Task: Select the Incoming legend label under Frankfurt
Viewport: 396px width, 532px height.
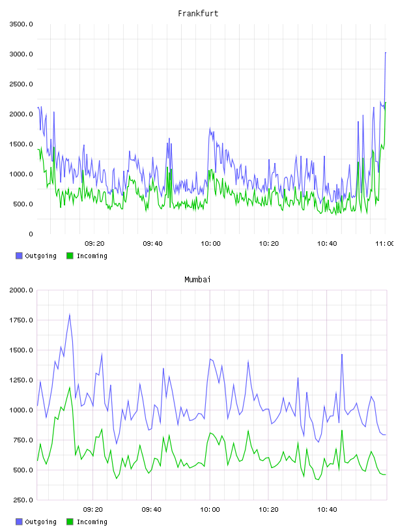Action: click(92, 256)
